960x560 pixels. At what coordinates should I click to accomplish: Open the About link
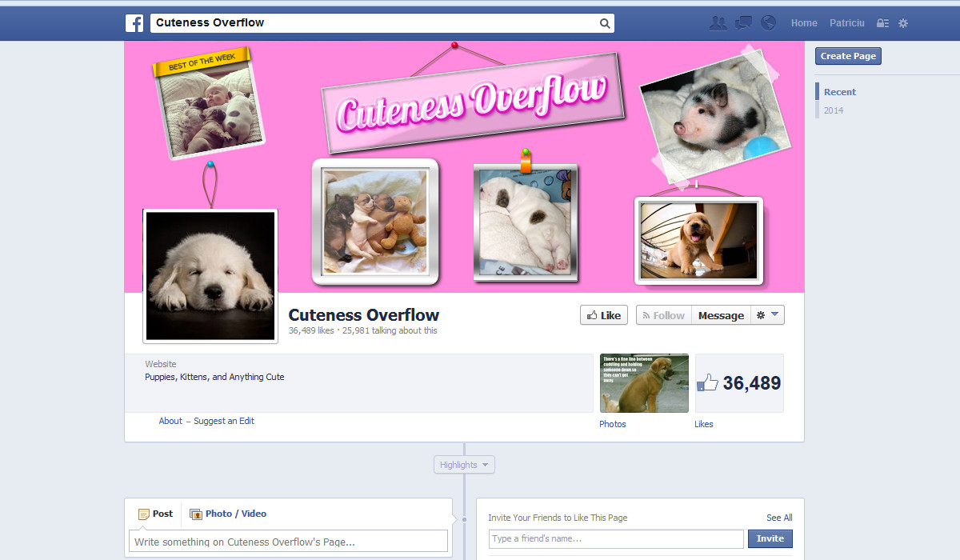tap(170, 421)
